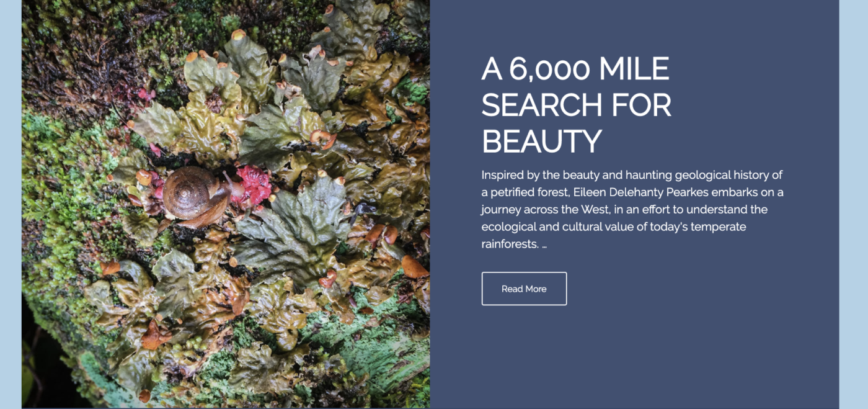Select the article excerpt paragraph

(x=632, y=209)
